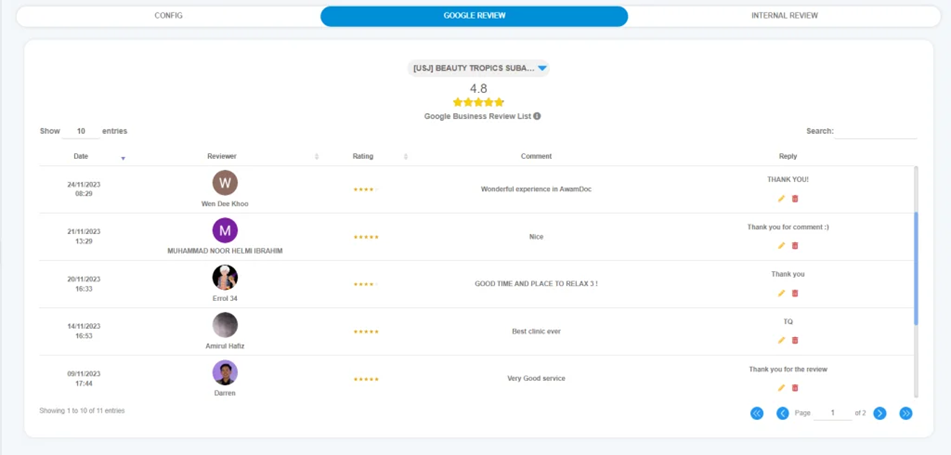Delete the reply "Thank you for comment :)"

tap(795, 246)
